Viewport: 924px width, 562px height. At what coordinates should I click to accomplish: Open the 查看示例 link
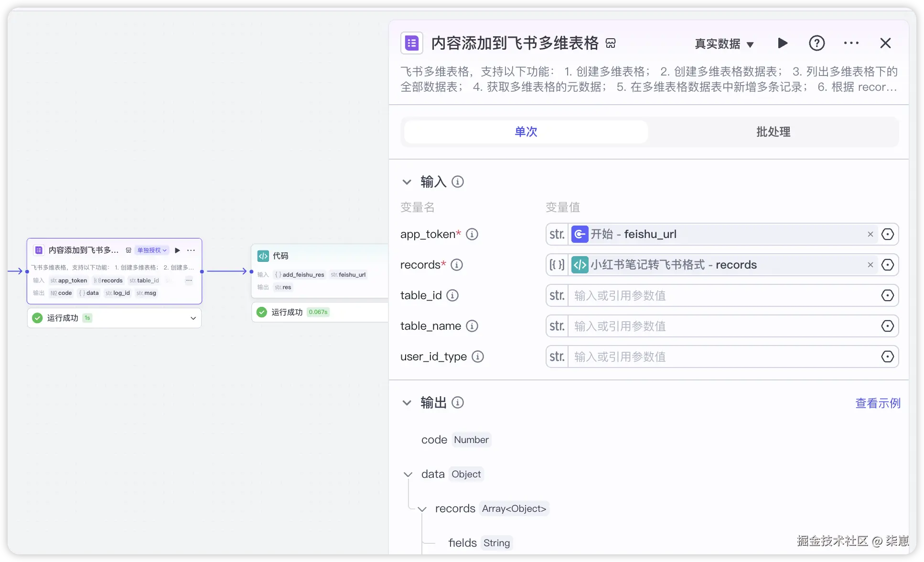pyautogui.click(x=877, y=403)
